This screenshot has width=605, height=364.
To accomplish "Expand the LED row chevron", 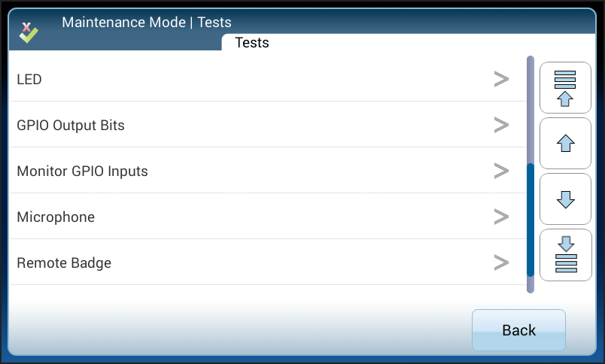I will 501,79.
